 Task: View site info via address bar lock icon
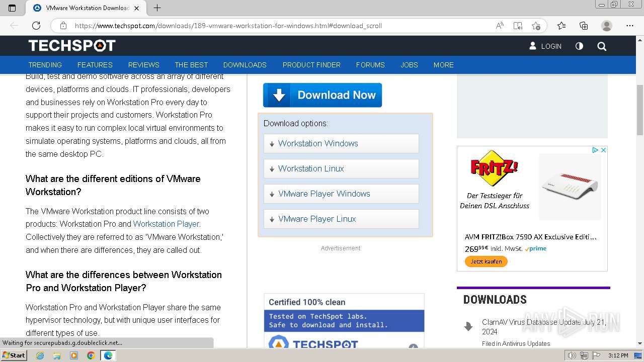click(63, 26)
